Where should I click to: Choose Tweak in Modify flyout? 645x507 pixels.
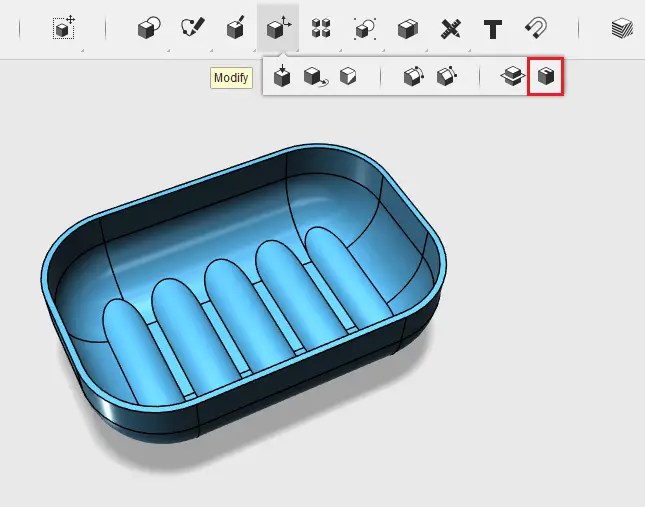tap(316, 77)
